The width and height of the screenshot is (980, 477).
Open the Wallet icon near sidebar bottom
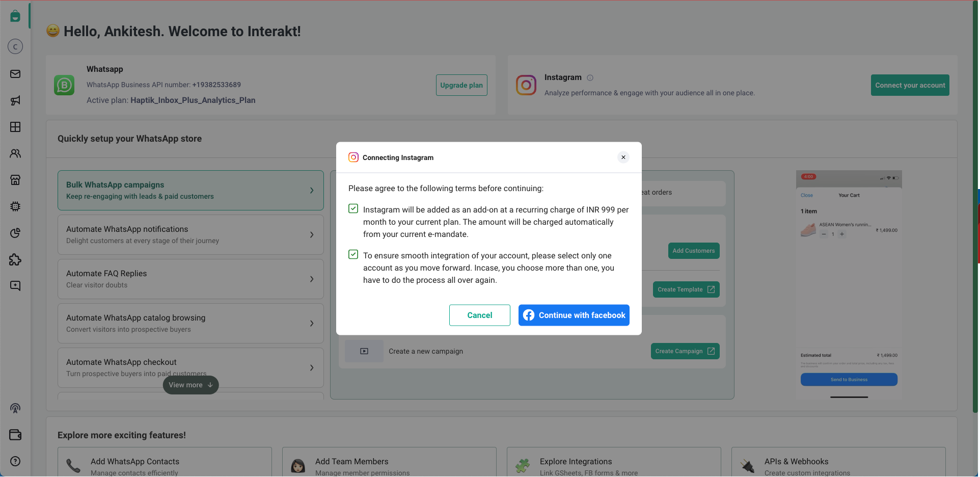tap(15, 435)
